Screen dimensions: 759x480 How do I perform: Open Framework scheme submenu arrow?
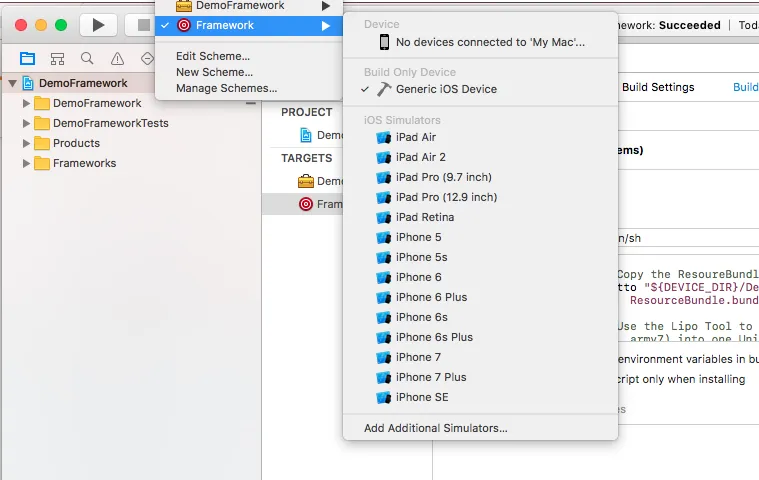click(x=326, y=26)
